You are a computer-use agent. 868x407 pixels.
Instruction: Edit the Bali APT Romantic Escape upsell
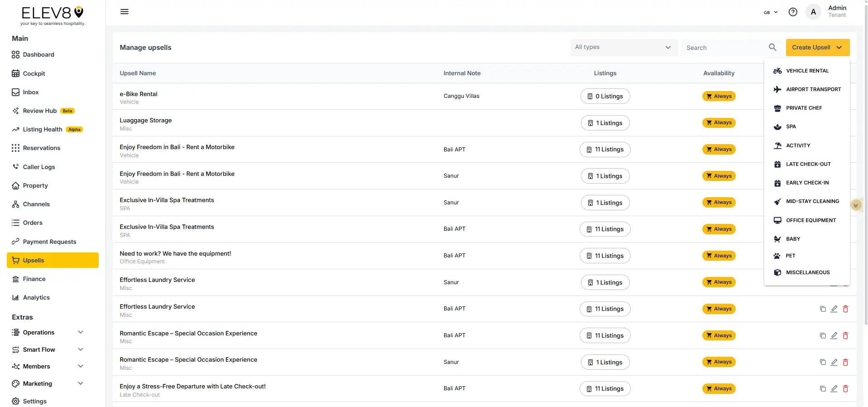pos(834,336)
